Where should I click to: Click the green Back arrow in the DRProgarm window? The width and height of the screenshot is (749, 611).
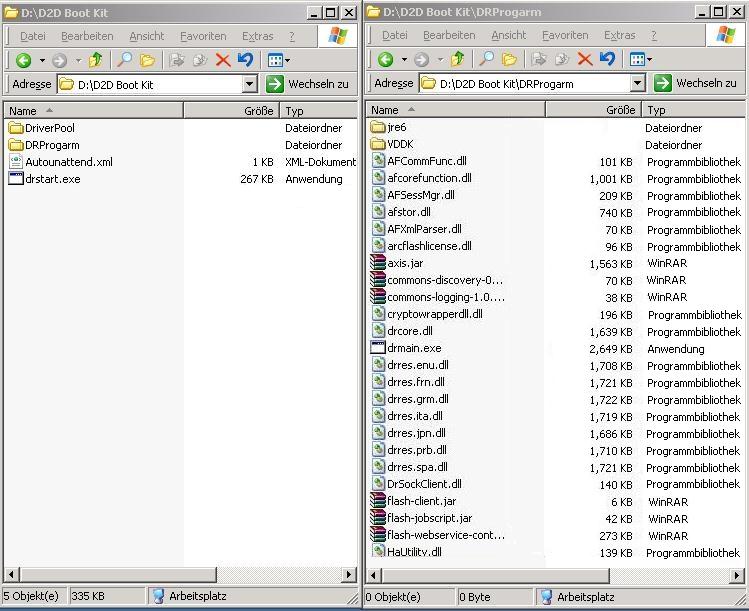pos(385,60)
